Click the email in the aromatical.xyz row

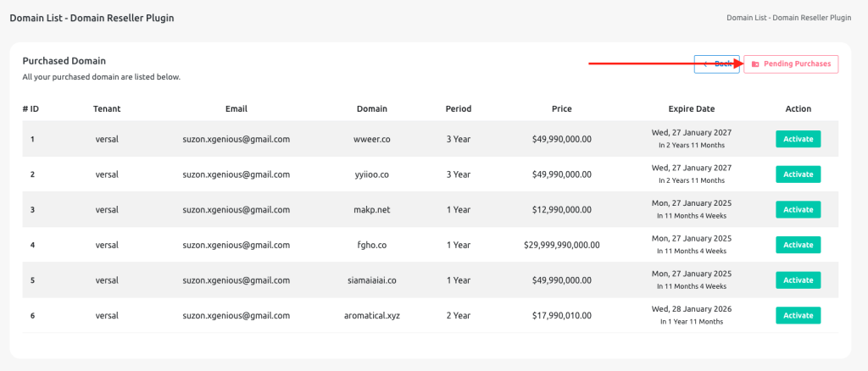tap(236, 316)
